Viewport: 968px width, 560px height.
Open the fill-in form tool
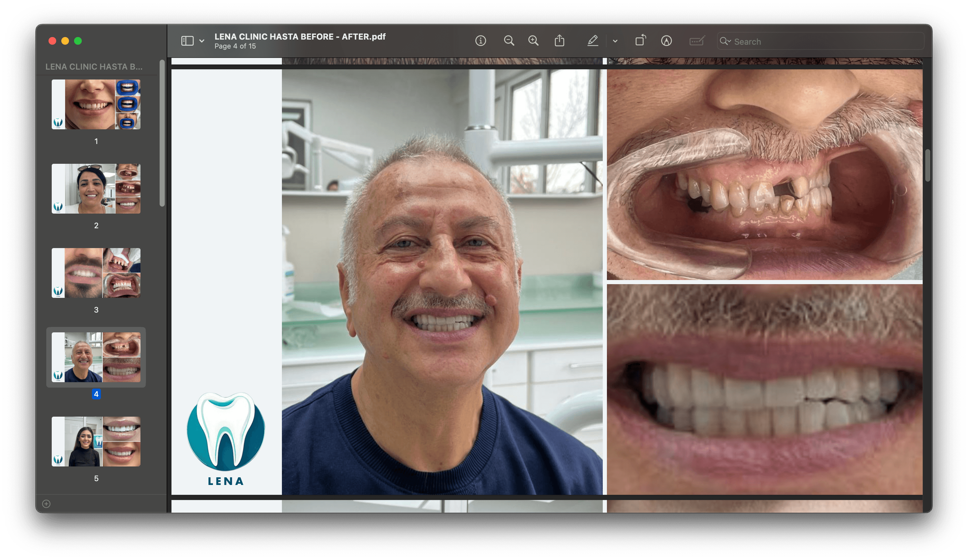(697, 41)
